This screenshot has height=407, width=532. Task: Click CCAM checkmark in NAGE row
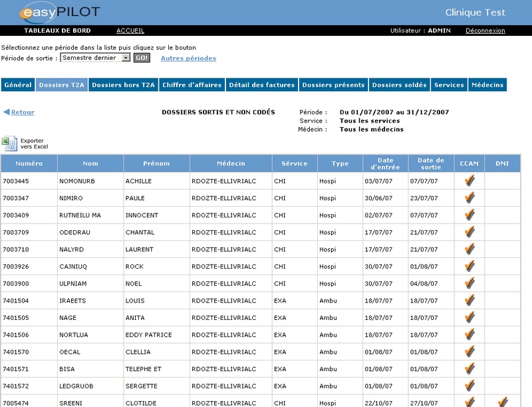(x=469, y=317)
